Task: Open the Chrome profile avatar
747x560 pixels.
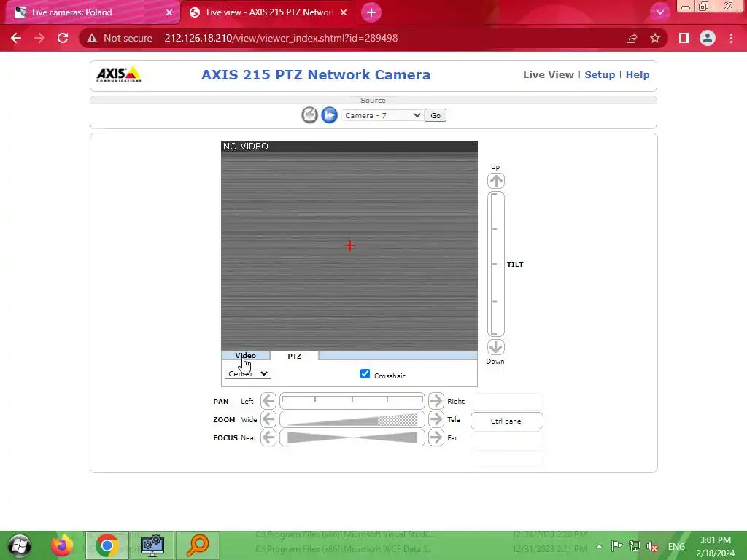Action: coord(708,38)
